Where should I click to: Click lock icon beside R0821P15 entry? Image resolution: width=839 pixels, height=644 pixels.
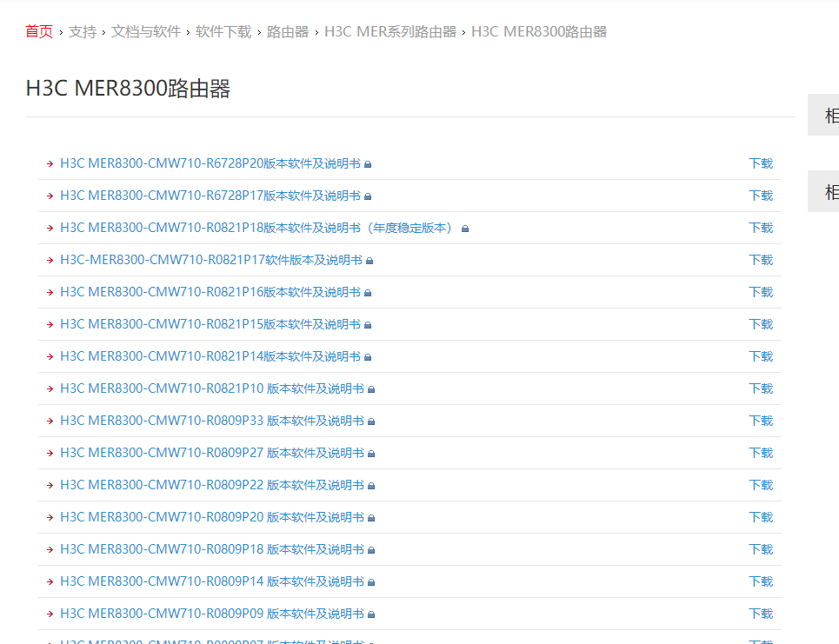[x=368, y=325]
